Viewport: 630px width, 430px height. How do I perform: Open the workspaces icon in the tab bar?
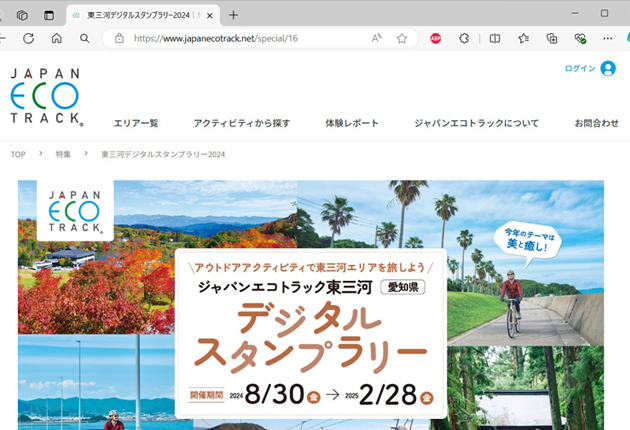22,15
